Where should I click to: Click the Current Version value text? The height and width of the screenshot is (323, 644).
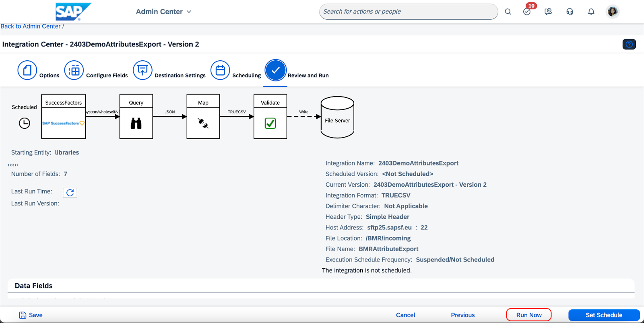tap(430, 185)
